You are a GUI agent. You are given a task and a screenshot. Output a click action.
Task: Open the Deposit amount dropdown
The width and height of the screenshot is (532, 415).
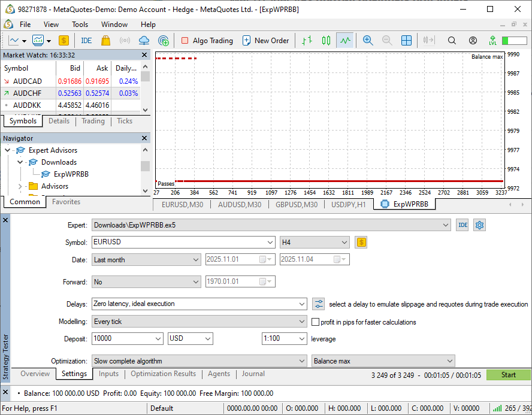click(x=158, y=339)
